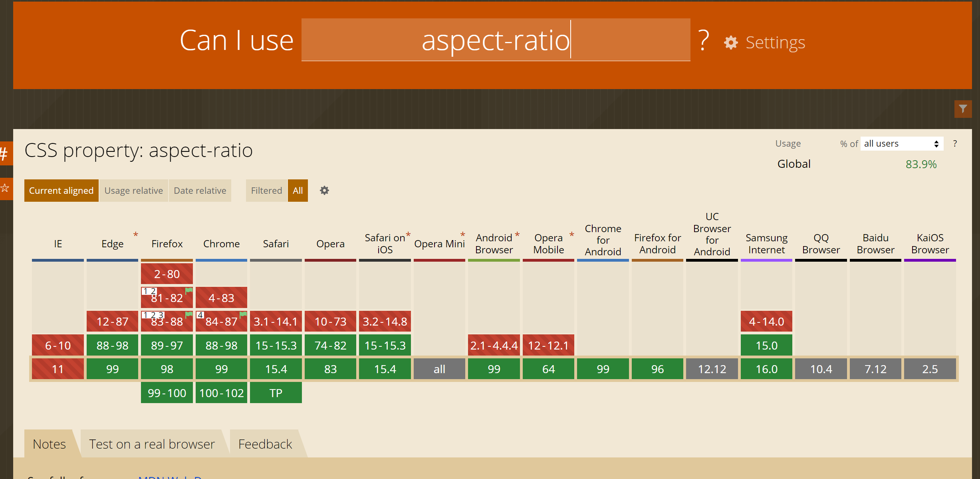Viewport: 980px width, 479px height.
Task: Expand the Firefox 2-80 version cell
Action: (167, 274)
